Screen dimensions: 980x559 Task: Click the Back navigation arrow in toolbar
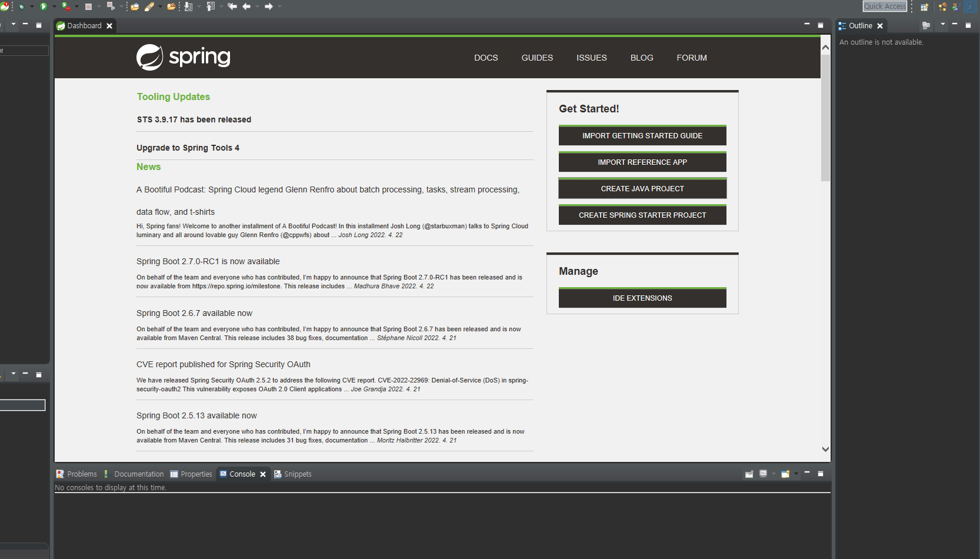click(246, 6)
